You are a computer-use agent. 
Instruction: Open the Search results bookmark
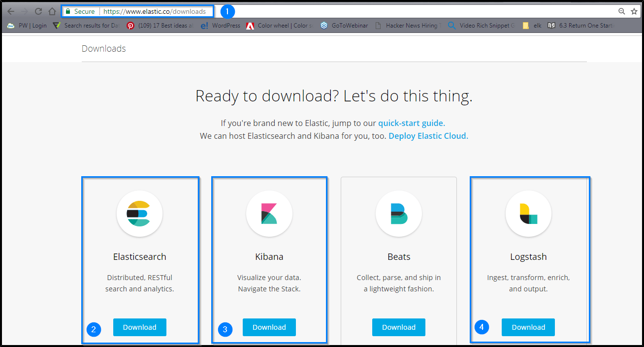pos(87,26)
